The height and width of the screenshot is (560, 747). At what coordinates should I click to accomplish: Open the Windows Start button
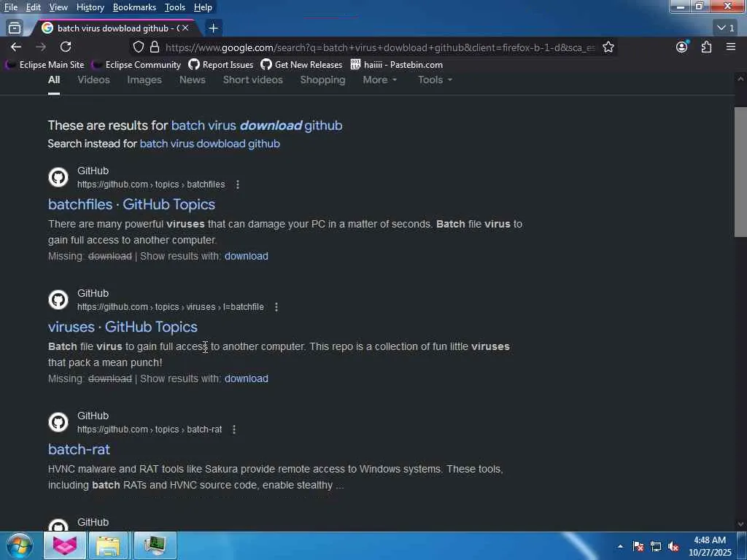coord(19,545)
